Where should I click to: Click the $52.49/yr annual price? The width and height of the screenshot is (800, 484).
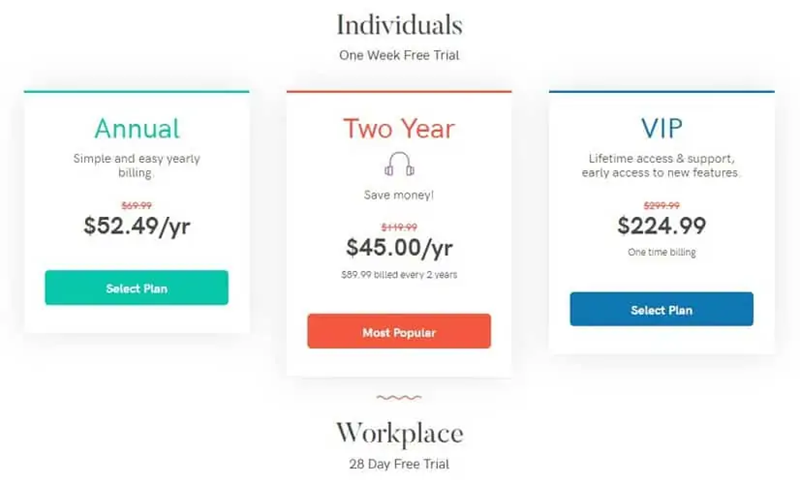(137, 226)
